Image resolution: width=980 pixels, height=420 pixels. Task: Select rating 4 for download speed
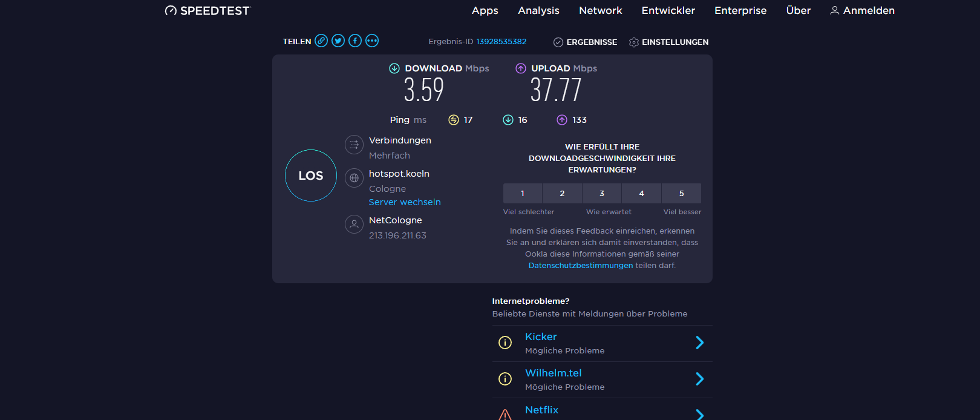[x=642, y=193]
